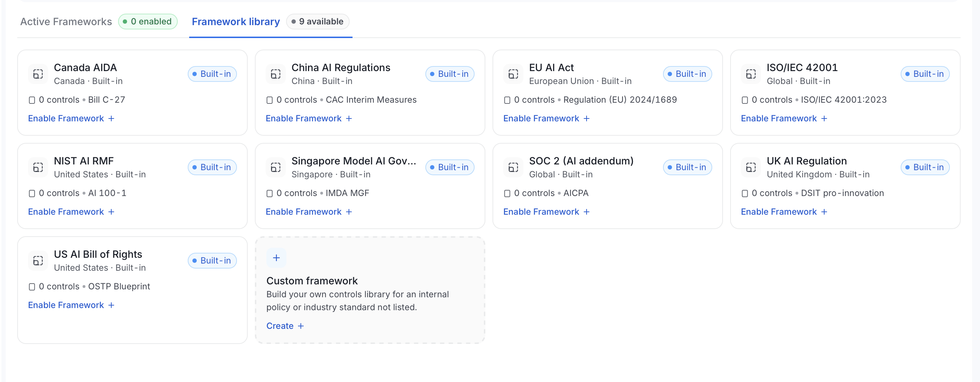Click the UK AI Regulation framework icon
Image resolution: width=980 pixels, height=382 pixels.
click(751, 167)
